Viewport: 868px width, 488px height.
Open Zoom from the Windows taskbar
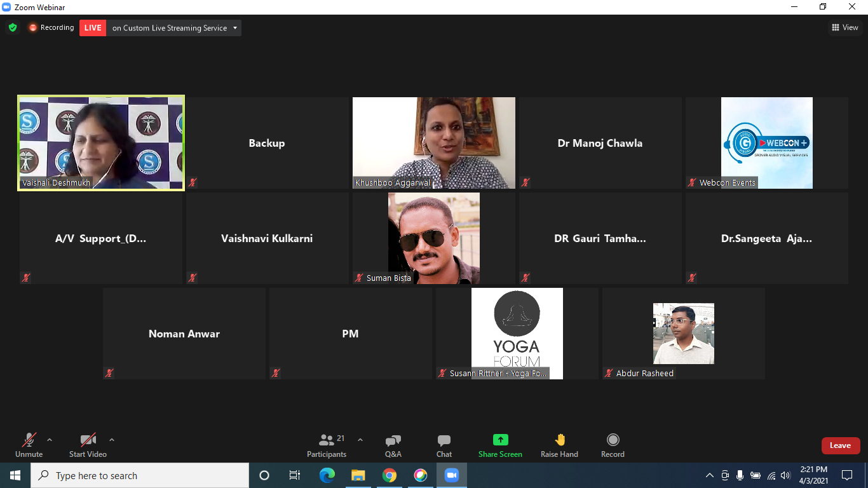pyautogui.click(x=451, y=475)
